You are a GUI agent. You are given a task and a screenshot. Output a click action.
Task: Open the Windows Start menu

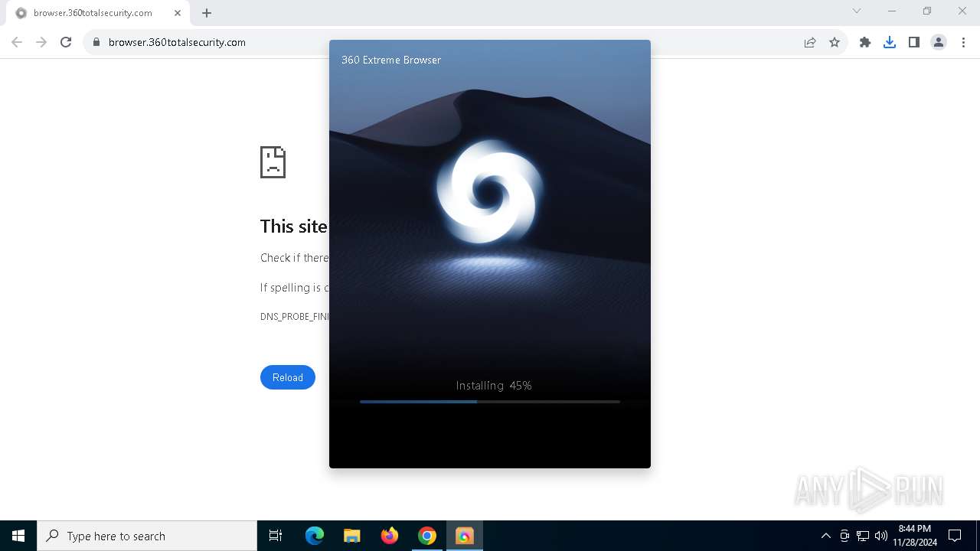point(18,536)
